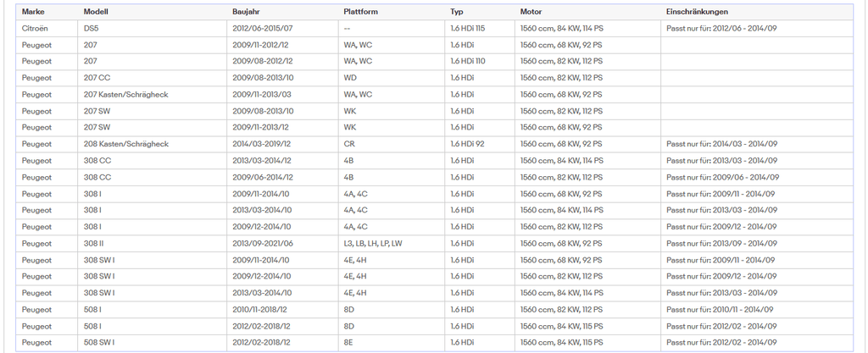Click the 8E platform cell
This screenshot has width=868, height=353.
coord(392,343)
